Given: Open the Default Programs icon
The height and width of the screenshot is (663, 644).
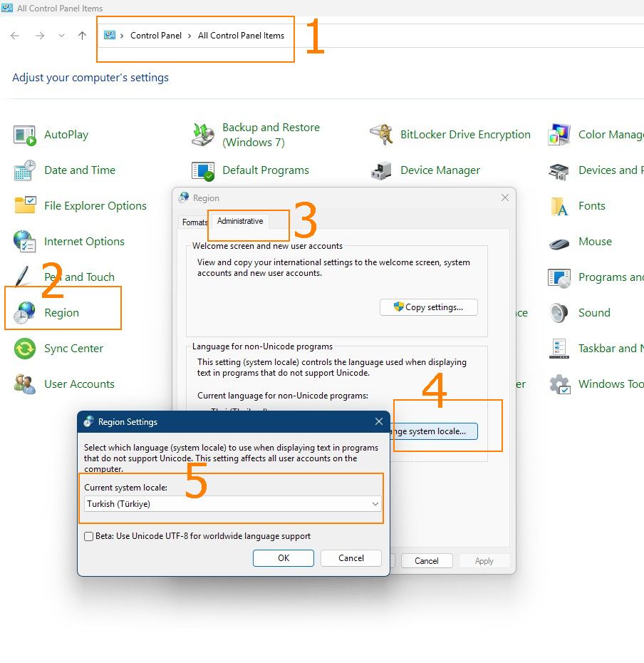Looking at the screenshot, I should pyautogui.click(x=203, y=170).
